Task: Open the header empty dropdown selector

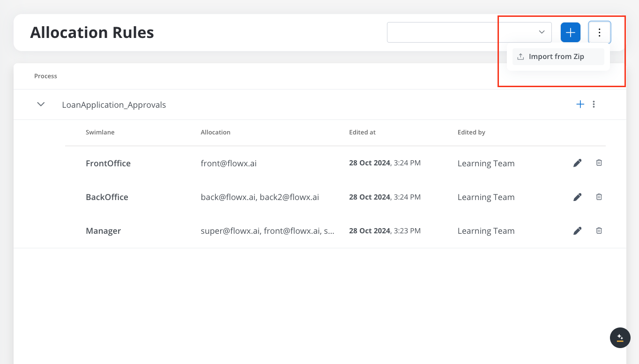Action: click(x=469, y=32)
